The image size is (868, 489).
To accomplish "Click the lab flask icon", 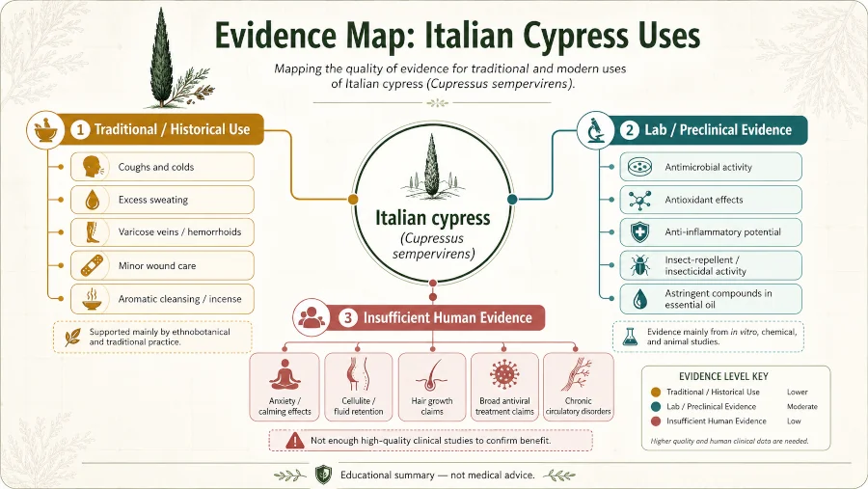I will coord(630,337).
